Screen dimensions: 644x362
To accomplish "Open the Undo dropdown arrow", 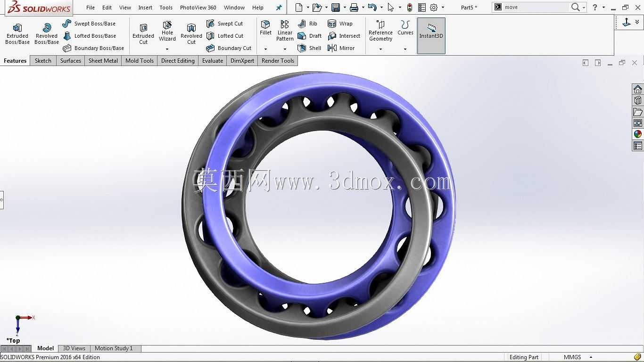I will 381,8.
